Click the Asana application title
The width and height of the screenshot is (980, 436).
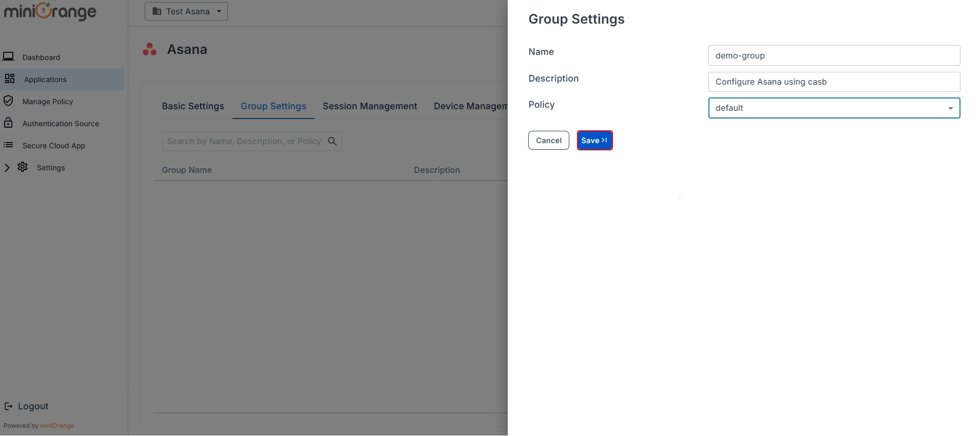[x=187, y=49]
